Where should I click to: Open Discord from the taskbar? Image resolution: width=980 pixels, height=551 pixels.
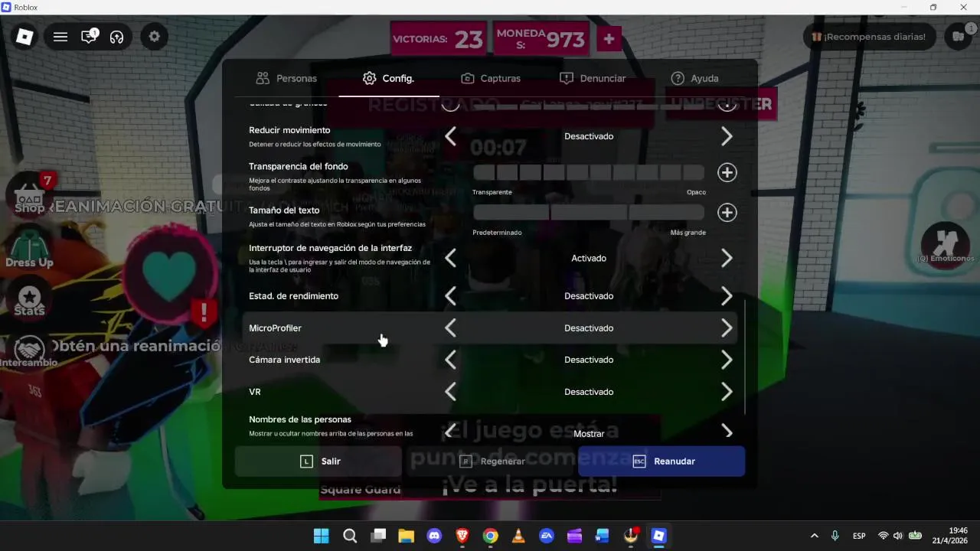pos(434,536)
